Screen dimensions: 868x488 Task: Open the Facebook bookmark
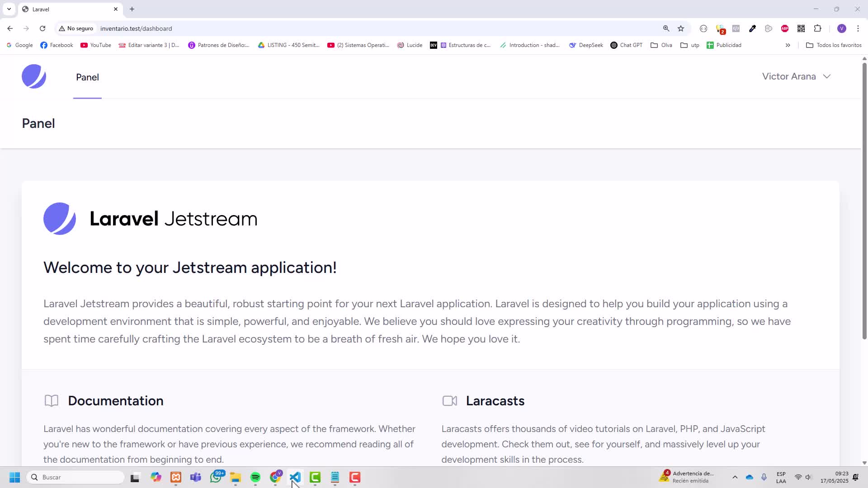tap(57, 45)
